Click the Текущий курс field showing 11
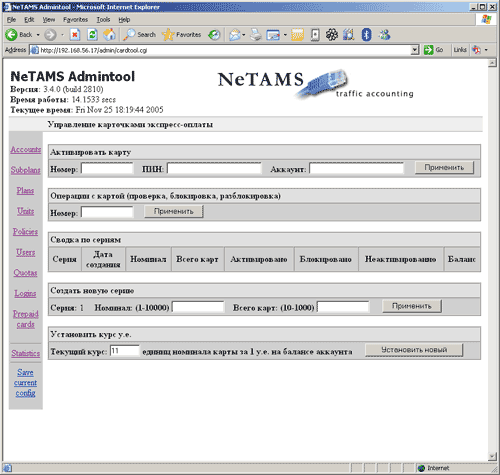Screen dimensions: 500x475 coord(125,351)
